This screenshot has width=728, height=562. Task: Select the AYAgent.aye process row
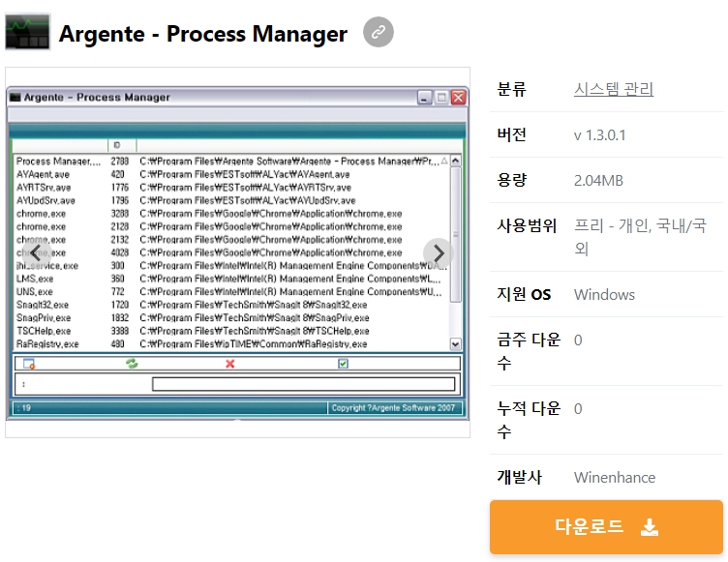click(230, 174)
